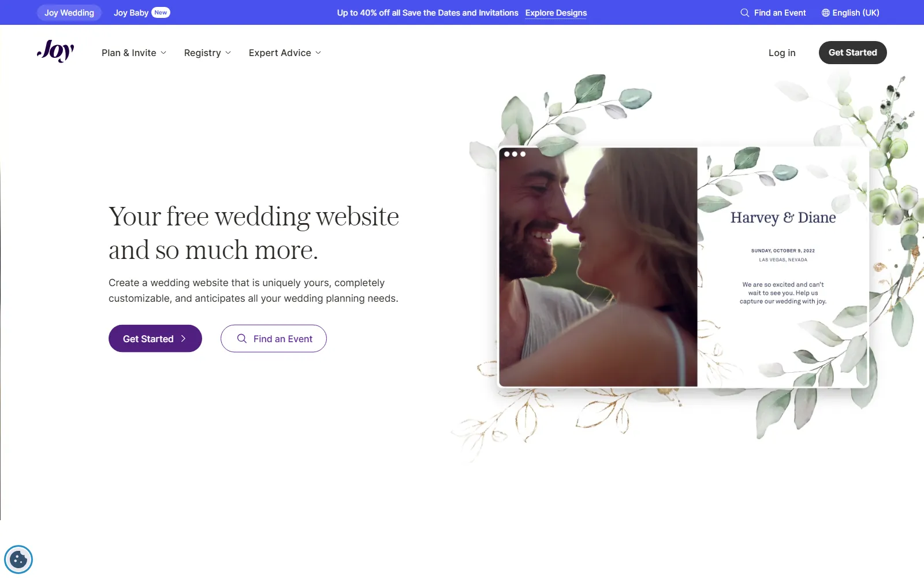The width and height of the screenshot is (924, 578).
Task: Click the promo banner text about 40% off
Action: click(428, 13)
